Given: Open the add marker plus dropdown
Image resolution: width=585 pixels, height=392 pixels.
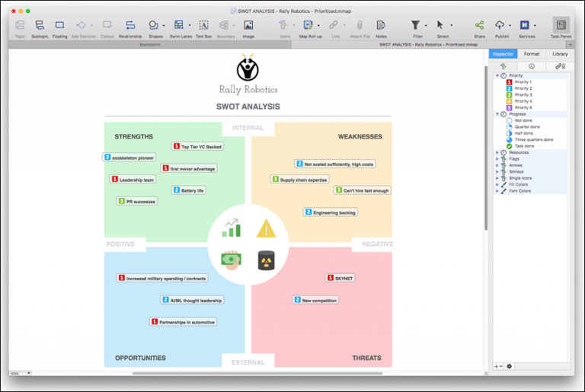Looking at the screenshot, I should click(498, 366).
